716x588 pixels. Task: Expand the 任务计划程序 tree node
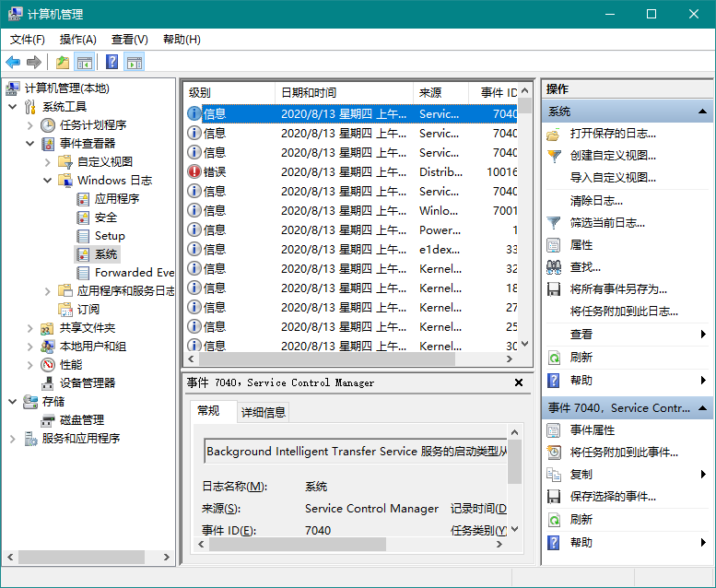(x=30, y=125)
